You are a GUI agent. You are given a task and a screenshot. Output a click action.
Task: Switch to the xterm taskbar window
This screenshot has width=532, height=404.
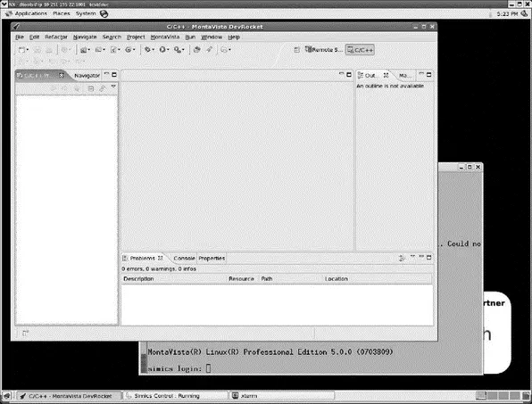[281, 395]
